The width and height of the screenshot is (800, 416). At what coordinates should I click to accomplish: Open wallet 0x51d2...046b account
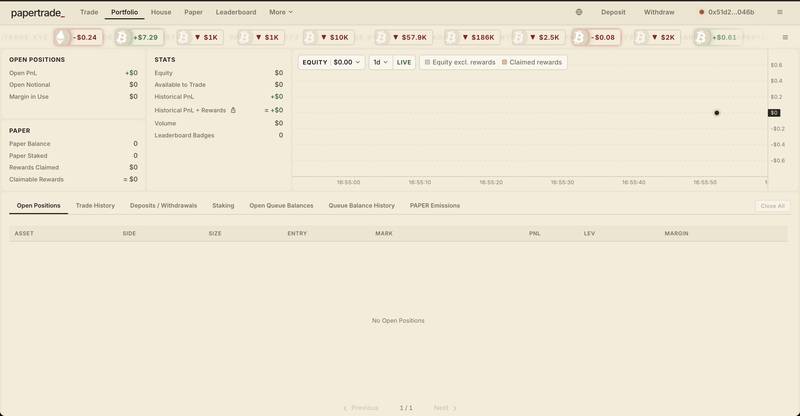pyautogui.click(x=727, y=12)
